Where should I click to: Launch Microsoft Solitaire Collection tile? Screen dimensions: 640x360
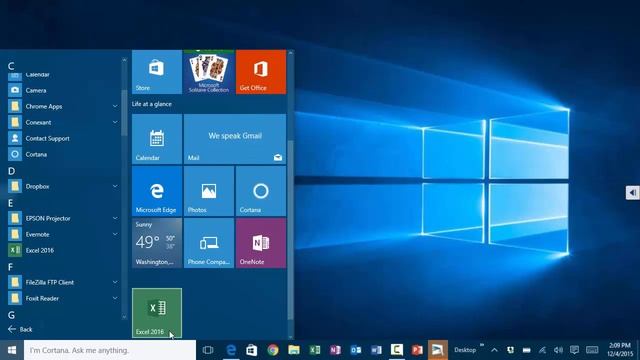point(209,72)
